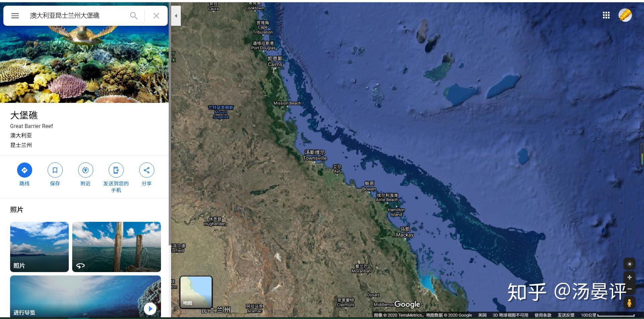The width and height of the screenshot is (644, 319).
Task: Open the 照片 photo thumbnail
Action: 39,247
